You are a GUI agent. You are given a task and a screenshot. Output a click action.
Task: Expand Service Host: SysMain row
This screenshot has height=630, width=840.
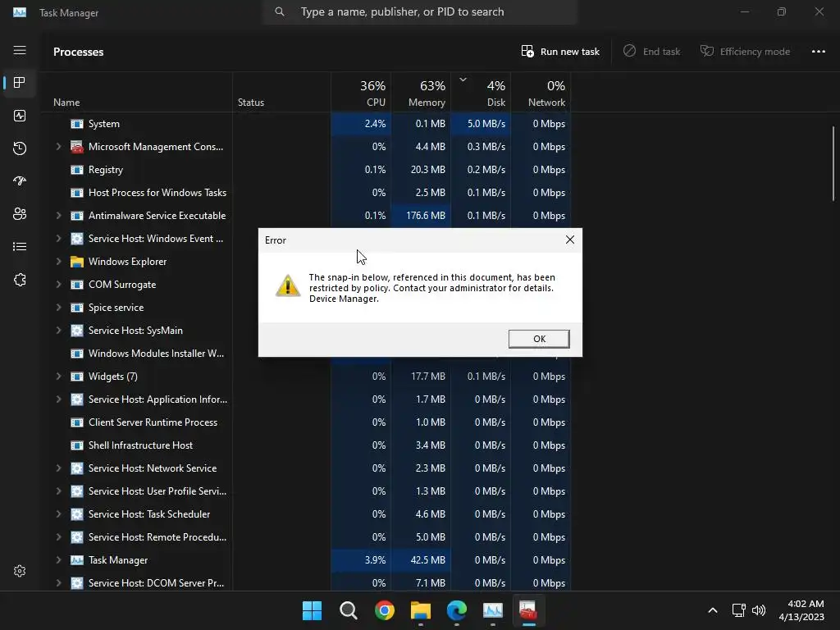tap(58, 331)
